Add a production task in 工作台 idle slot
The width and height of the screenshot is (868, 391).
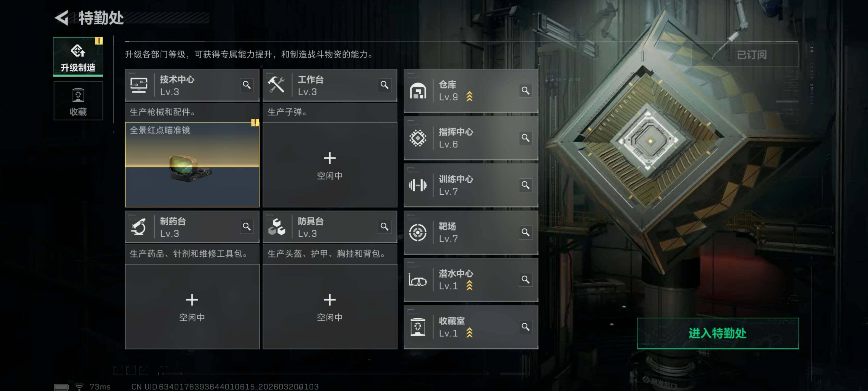(x=330, y=165)
